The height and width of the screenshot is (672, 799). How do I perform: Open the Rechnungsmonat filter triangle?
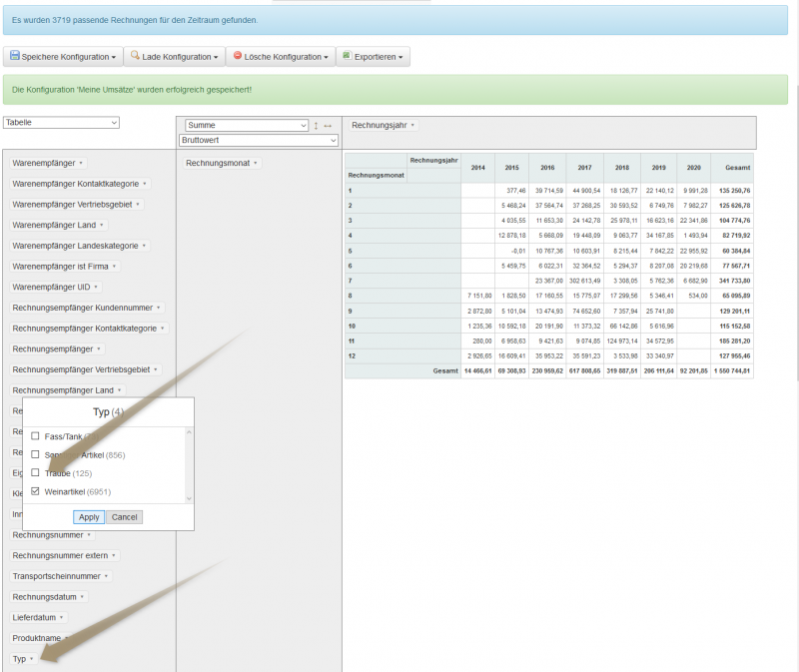(256, 163)
